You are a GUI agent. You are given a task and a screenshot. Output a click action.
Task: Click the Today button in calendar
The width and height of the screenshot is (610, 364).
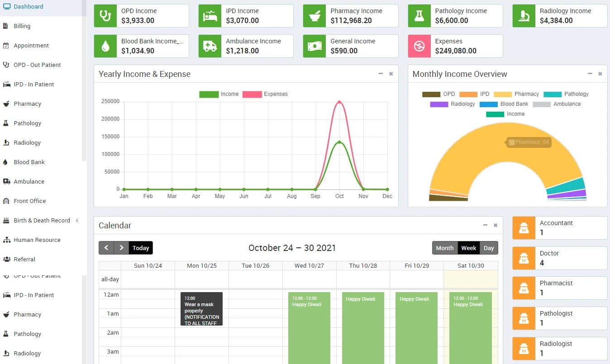pyautogui.click(x=141, y=248)
